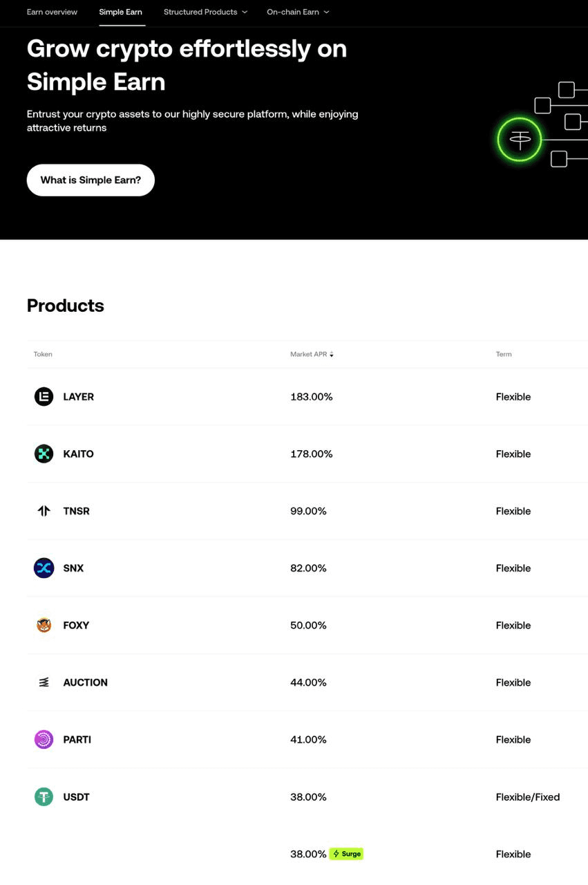
Task: Open the USDT Flexible/Fixed row
Action: tap(527, 796)
